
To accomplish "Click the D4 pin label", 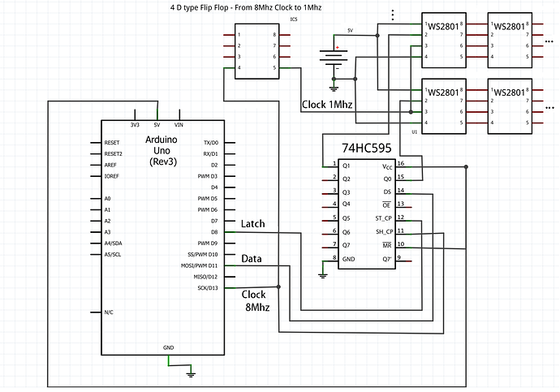I will [214, 187].
